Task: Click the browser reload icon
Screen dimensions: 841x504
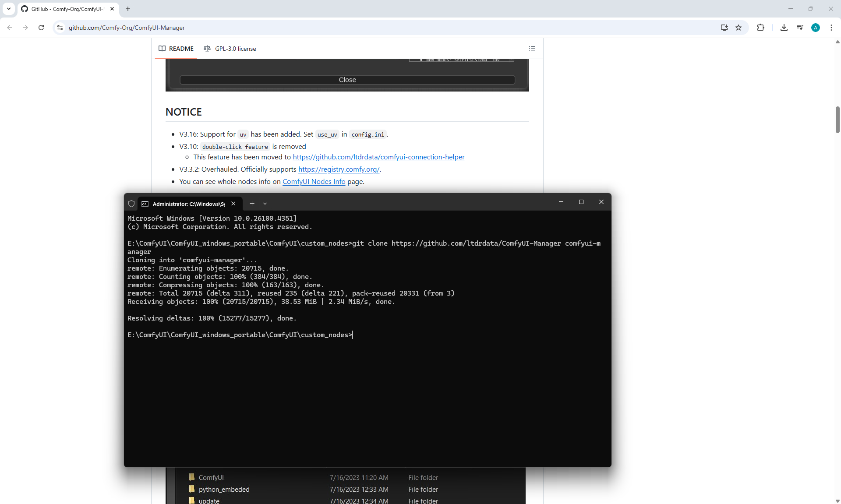Action: [41, 28]
